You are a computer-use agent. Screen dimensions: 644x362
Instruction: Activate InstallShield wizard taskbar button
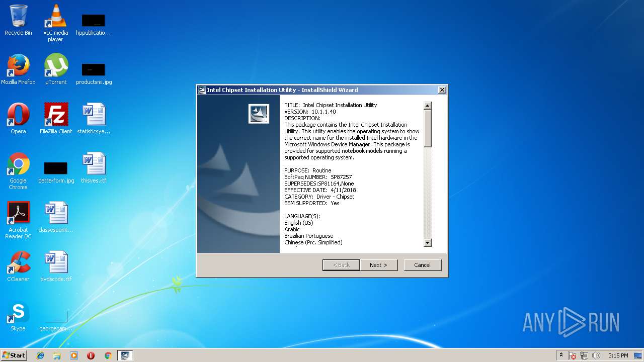pyautogui.click(x=125, y=355)
